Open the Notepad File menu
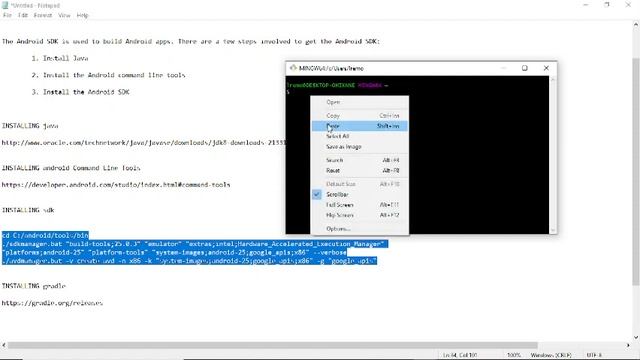The image size is (640, 360). tap(7, 15)
